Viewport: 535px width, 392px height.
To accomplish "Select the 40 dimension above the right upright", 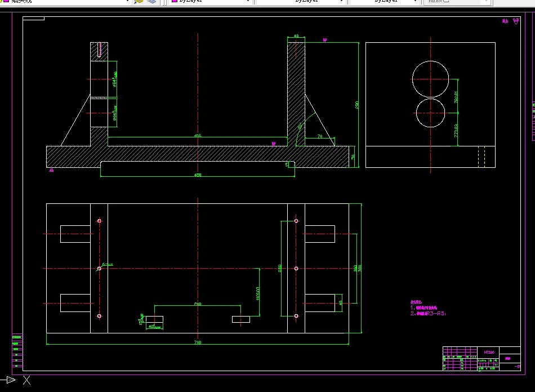I will (296, 36).
